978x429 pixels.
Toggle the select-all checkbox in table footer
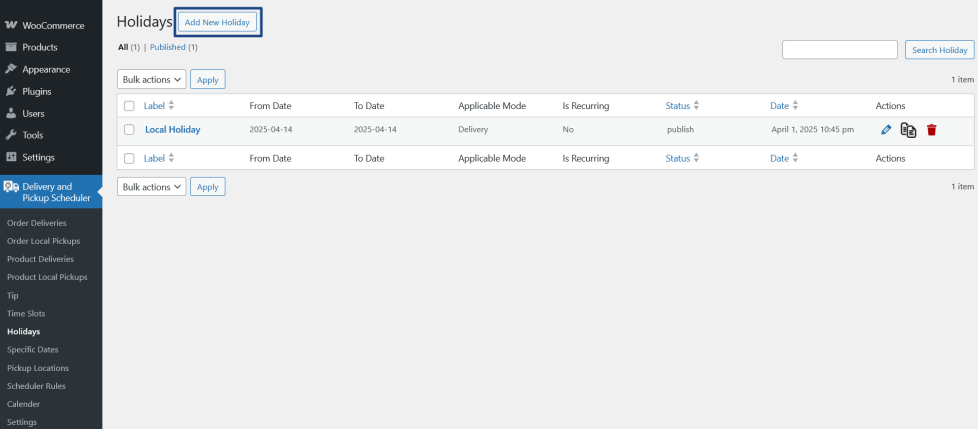(129, 158)
